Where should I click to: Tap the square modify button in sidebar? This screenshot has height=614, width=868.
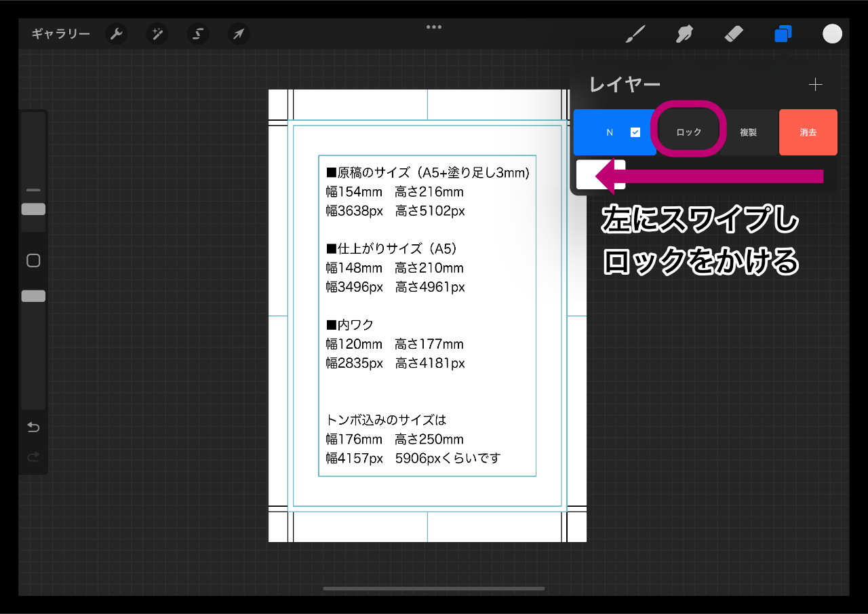pos(33,261)
